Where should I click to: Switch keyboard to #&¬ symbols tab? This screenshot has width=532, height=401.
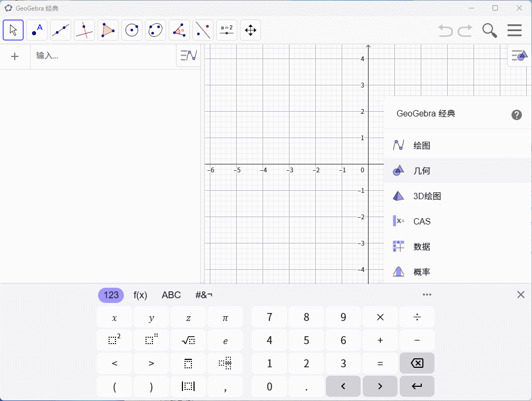[204, 295]
